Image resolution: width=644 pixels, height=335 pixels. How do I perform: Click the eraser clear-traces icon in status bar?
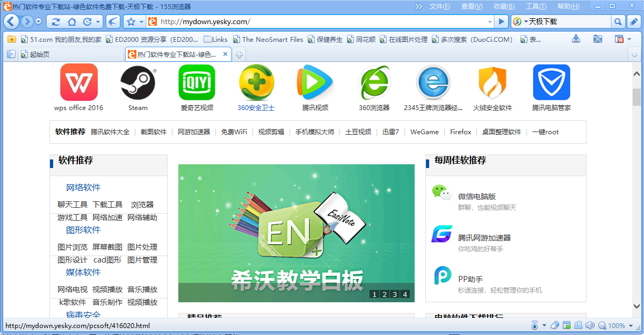pos(554,325)
